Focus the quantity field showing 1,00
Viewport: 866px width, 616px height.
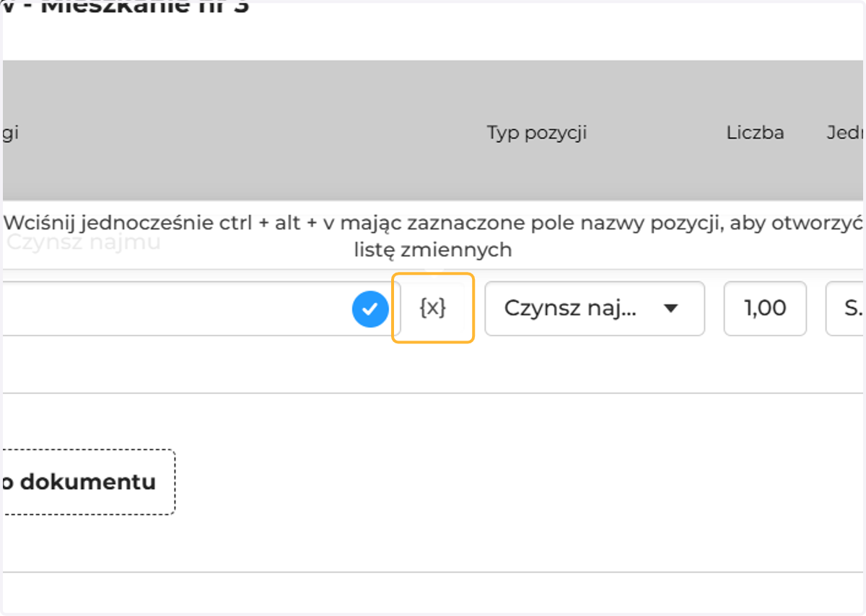tap(765, 309)
